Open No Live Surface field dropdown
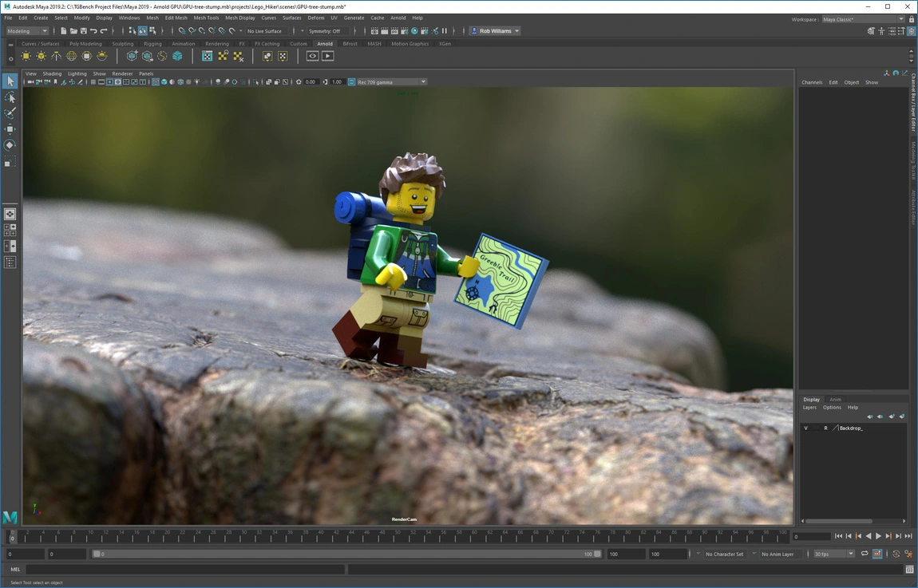 click(x=265, y=31)
